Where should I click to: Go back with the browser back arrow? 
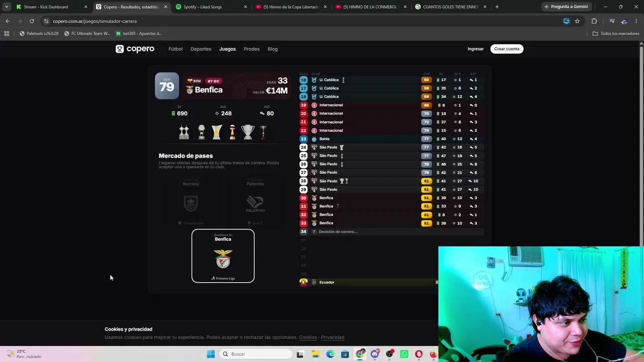8,21
